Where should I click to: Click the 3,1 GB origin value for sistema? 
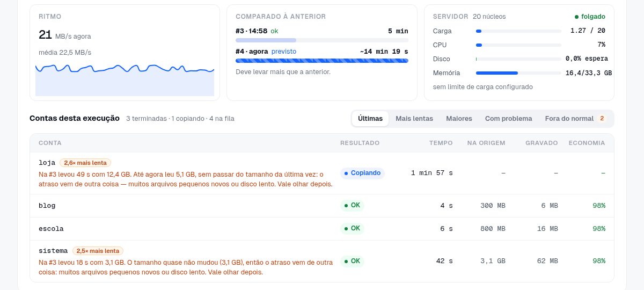click(493, 261)
